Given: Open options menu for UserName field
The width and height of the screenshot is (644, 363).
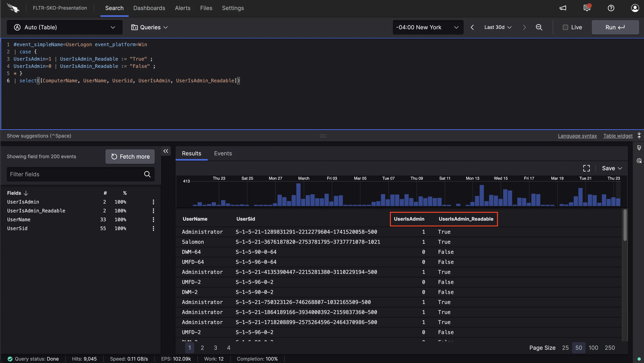Looking at the screenshot, I should tap(153, 219).
